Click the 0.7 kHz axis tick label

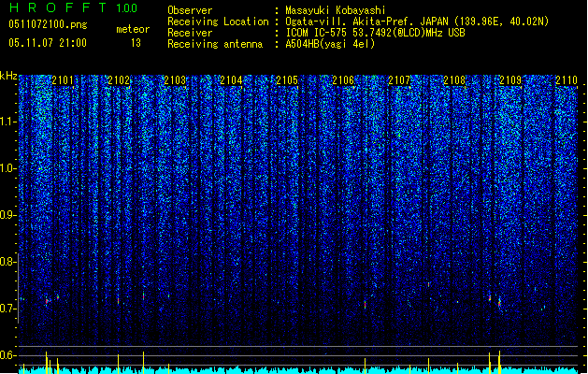7,309
